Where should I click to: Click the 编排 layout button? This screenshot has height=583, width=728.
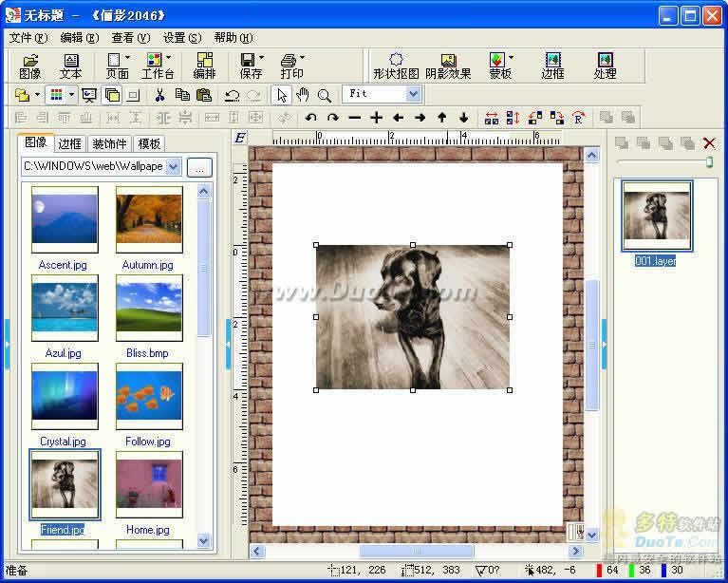(x=205, y=66)
